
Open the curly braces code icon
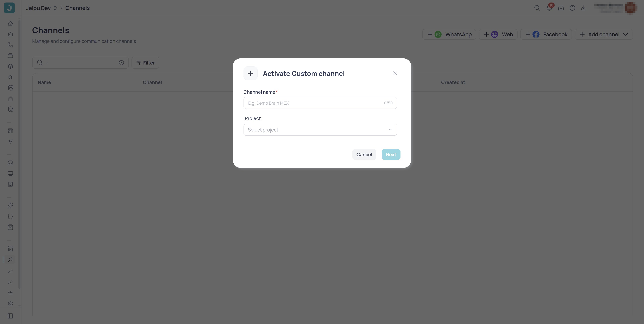(10, 217)
